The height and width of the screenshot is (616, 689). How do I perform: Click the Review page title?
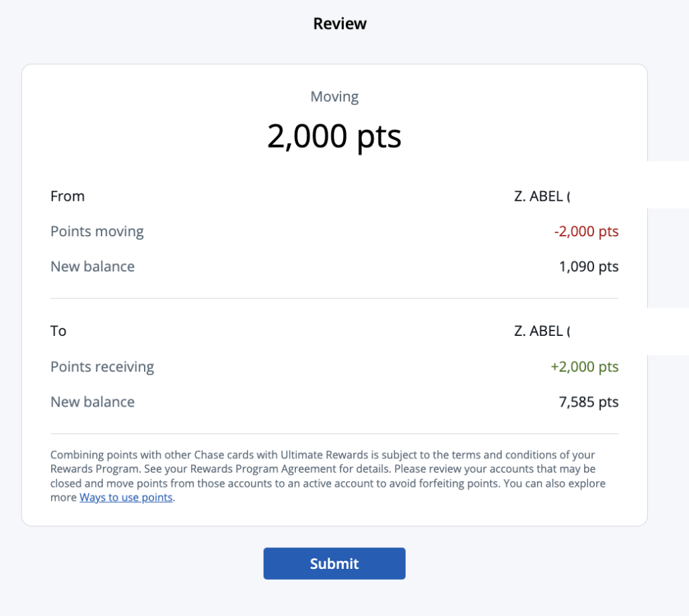click(339, 23)
